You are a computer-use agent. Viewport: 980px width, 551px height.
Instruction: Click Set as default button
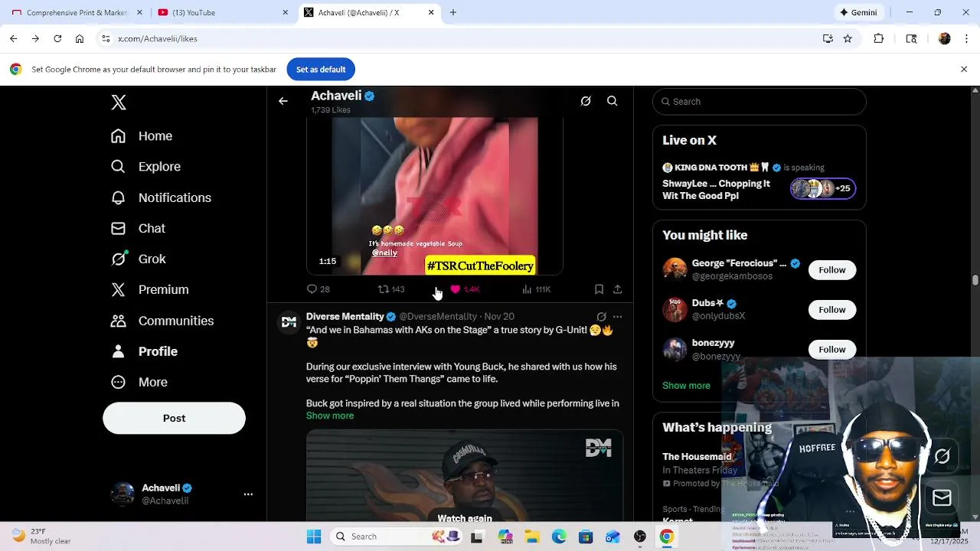click(x=321, y=70)
